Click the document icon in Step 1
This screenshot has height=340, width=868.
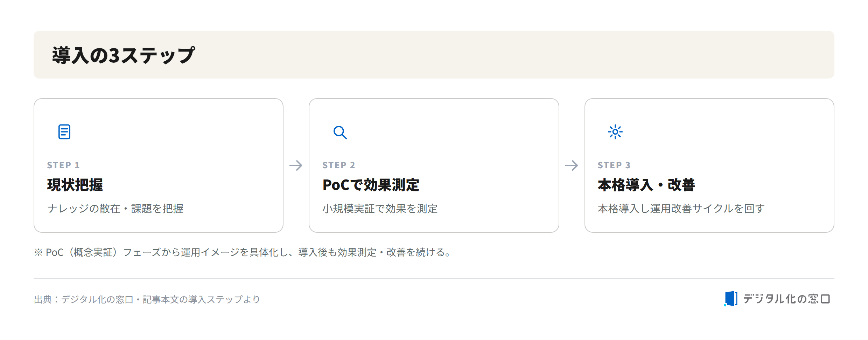coord(64,132)
